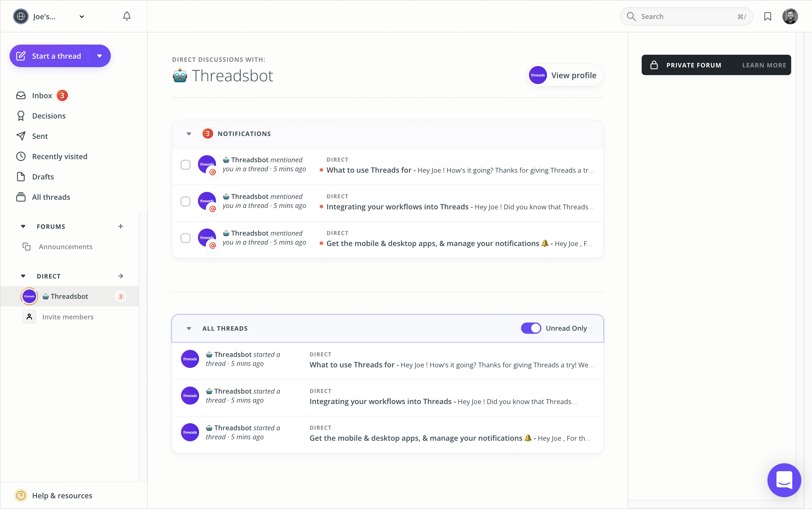
Task: Click the Invite members person icon
Action: click(29, 317)
